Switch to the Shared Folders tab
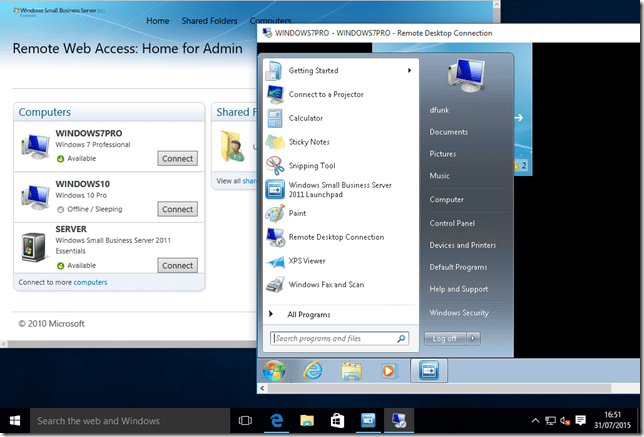644x437 pixels. coord(209,21)
